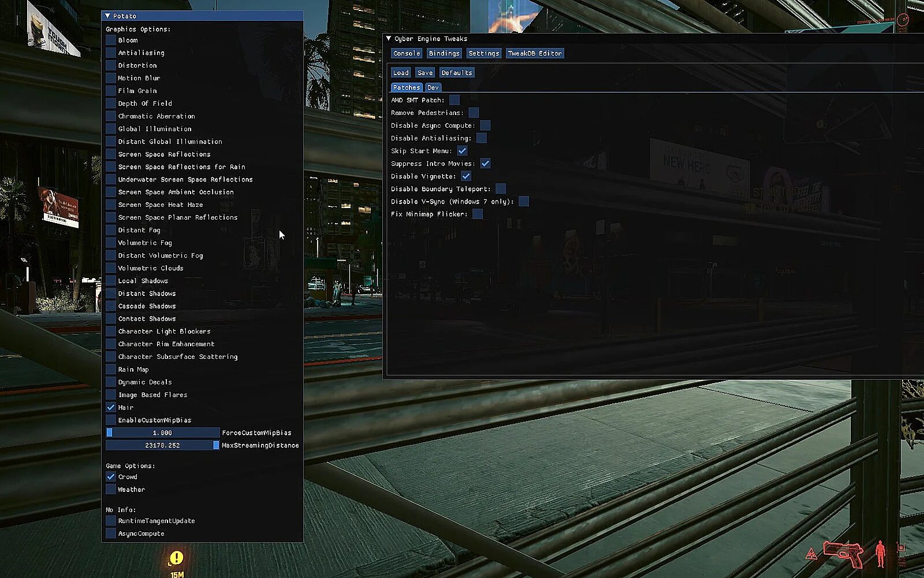Enable the AMD SMT Patch checkbox
This screenshot has height=578, width=924.
(454, 100)
